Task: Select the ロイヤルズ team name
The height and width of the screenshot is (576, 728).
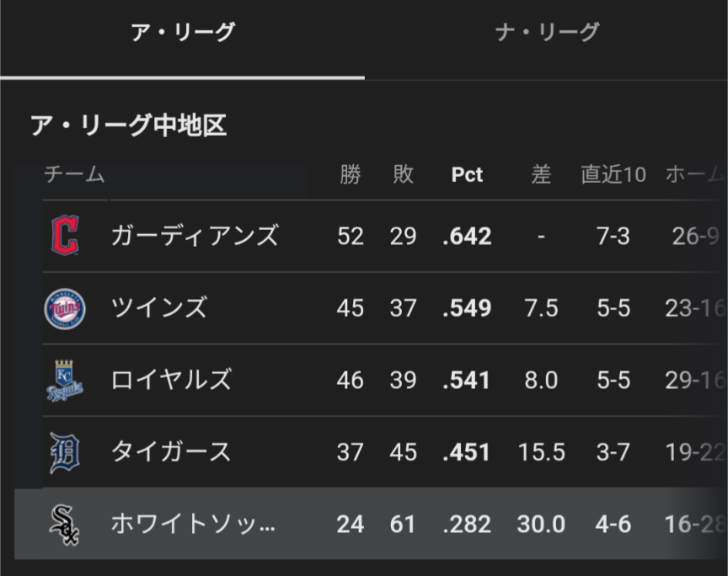Action: (x=171, y=381)
